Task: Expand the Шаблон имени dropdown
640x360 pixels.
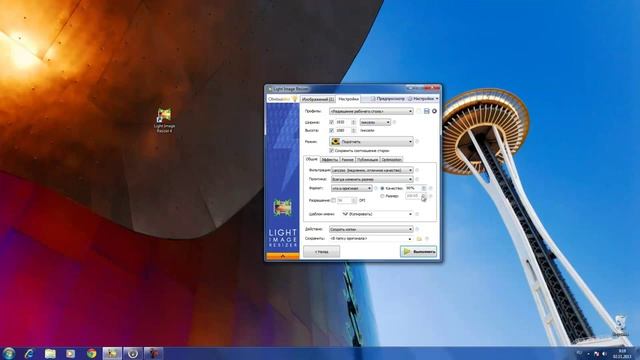Action: tap(377, 214)
